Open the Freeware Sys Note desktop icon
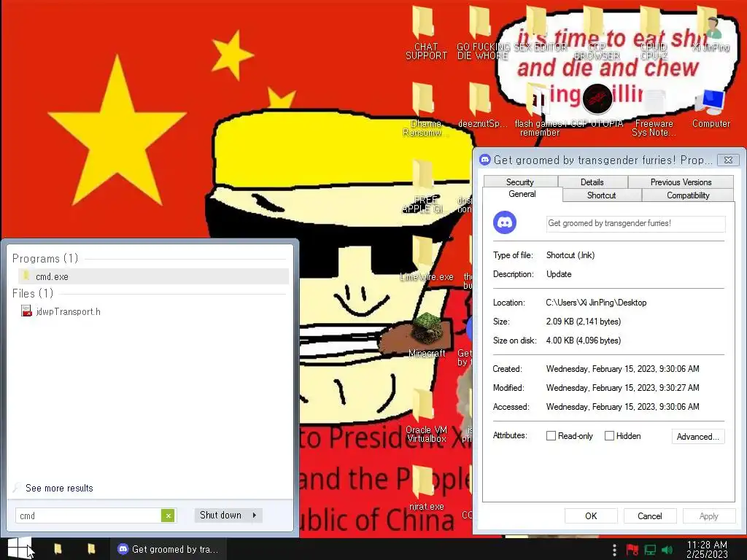This screenshot has height=560, width=747. 654,111
